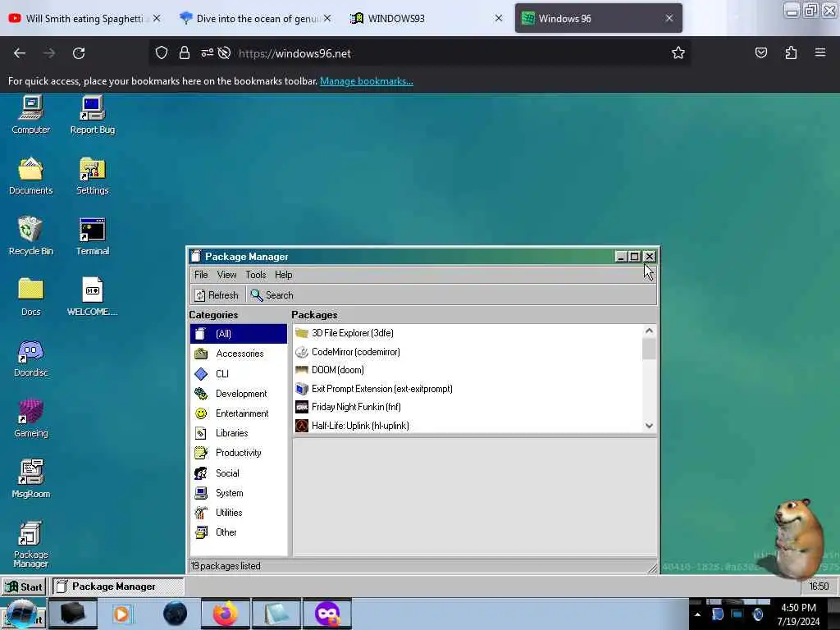840x630 pixels.
Task: Bookmark this page with star icon
Action: [678, 52]
